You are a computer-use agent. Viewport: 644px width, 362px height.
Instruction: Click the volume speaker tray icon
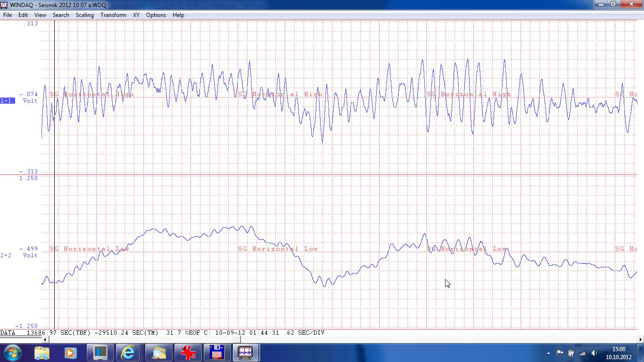click(594, 353)
